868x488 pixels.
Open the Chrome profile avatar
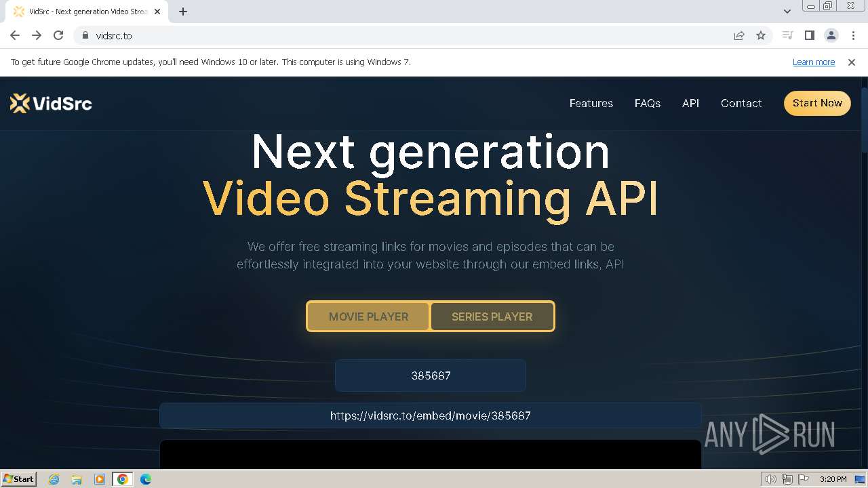click(x=831, y=35)
